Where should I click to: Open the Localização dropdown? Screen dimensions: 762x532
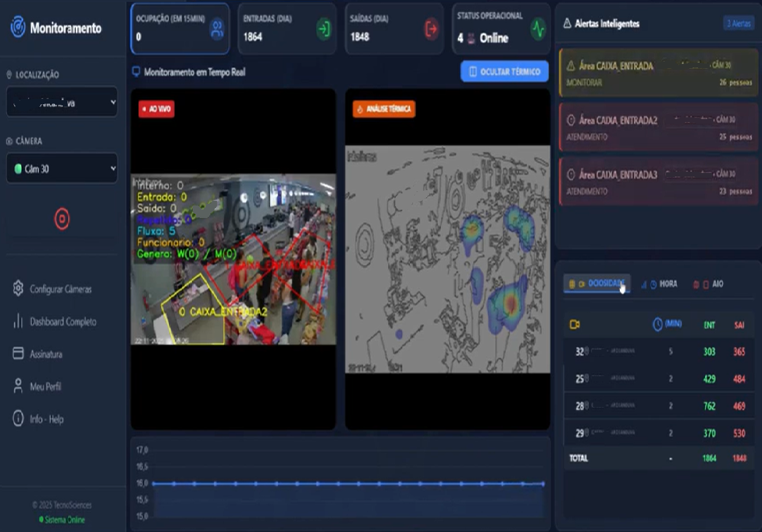coord(62,102)
